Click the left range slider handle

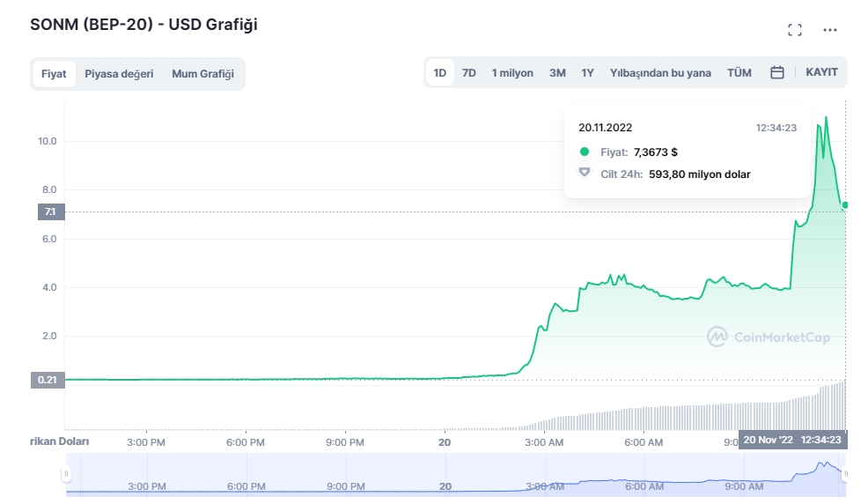(x=65, y=474)
